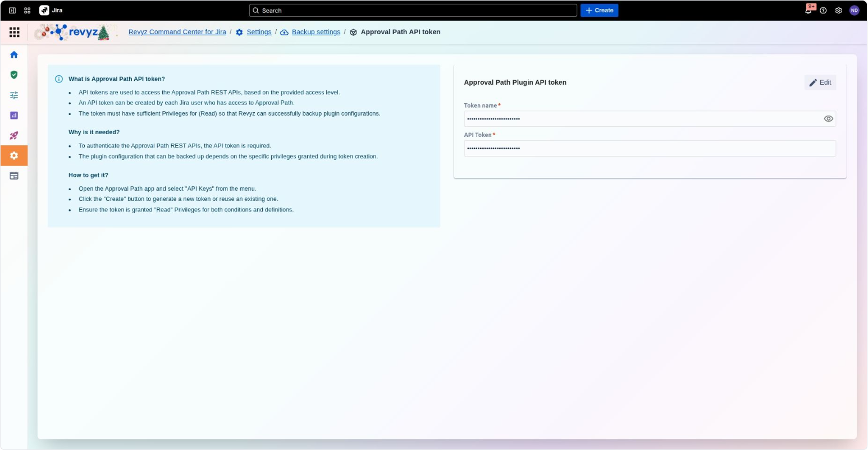
Task: Click the API Token input field
Action: point(650,148)
